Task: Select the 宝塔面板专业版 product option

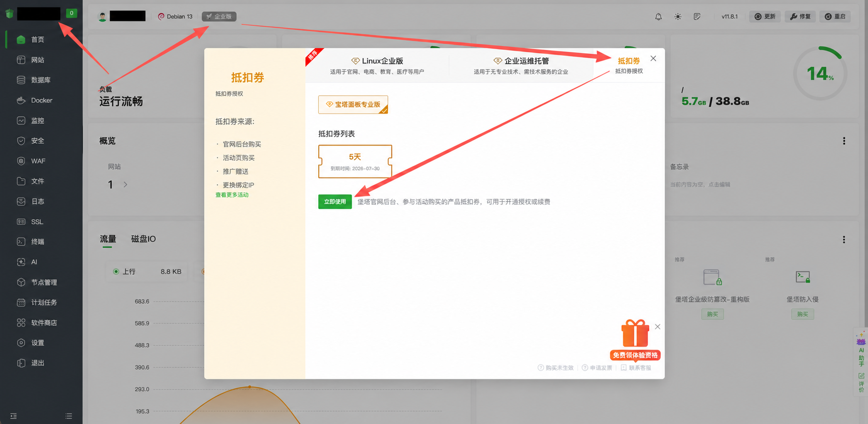Action: point(353,104)
